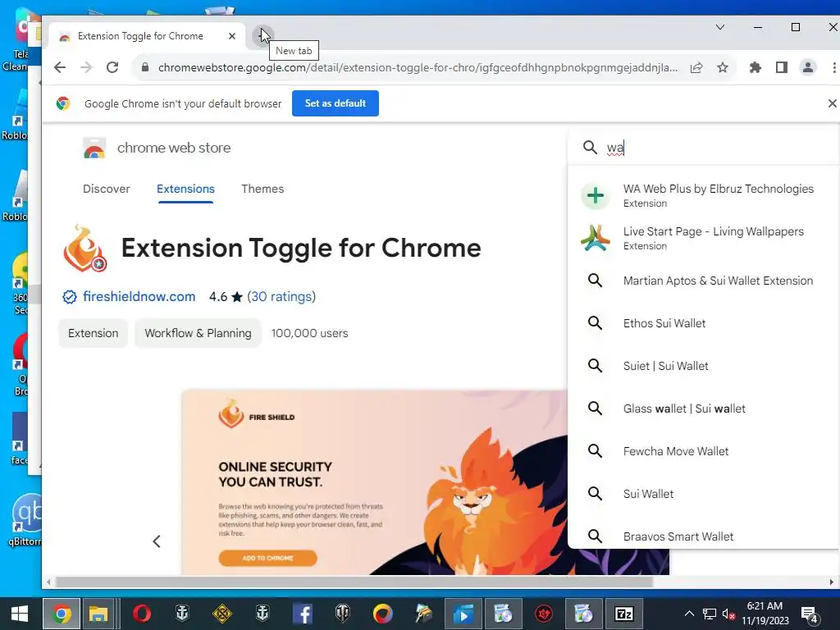
Task: Open the fireshieldnow.com publisher link
Action: pos(139,297)
